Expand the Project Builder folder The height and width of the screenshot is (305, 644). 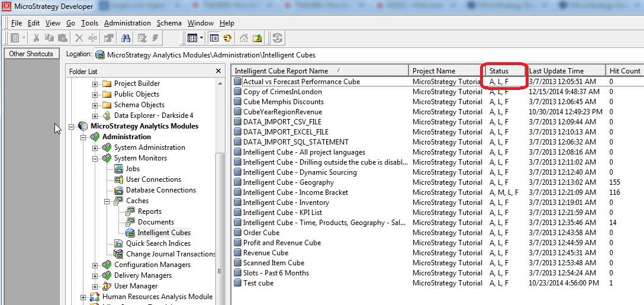pyautogui.click(x=95, y=84)
